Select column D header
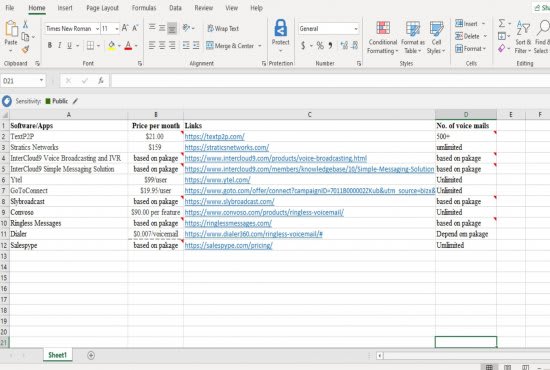Viewport: 550px width, 370px height. (x=466, y=114)
